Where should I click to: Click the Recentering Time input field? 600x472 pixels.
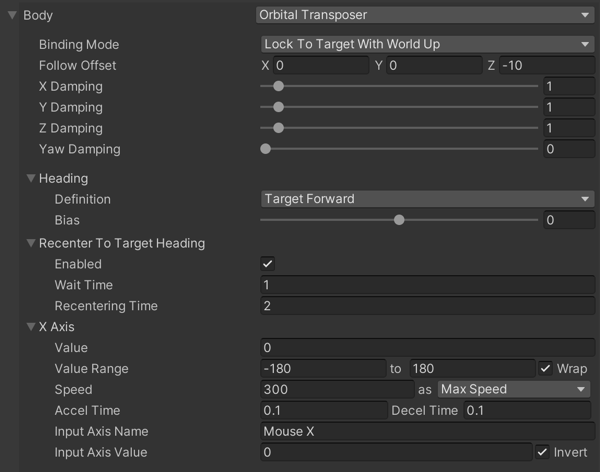click(x=426, y=306)
